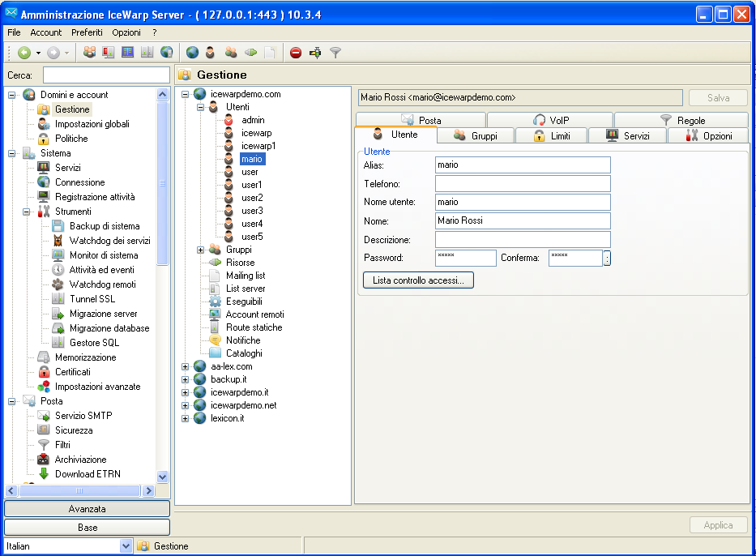Click the globe with server toolbar icon
The width and height of the screenshot is (756, 556).
point(166,52)
